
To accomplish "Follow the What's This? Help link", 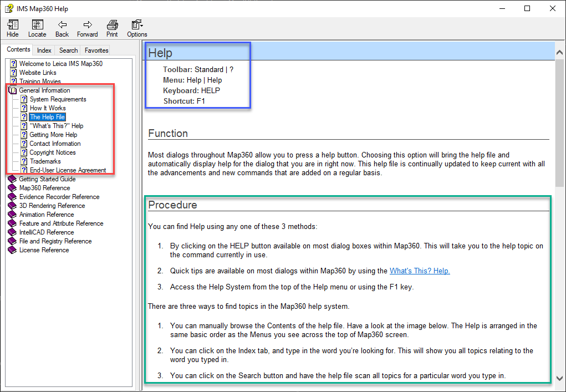I will tap(420, 271).
